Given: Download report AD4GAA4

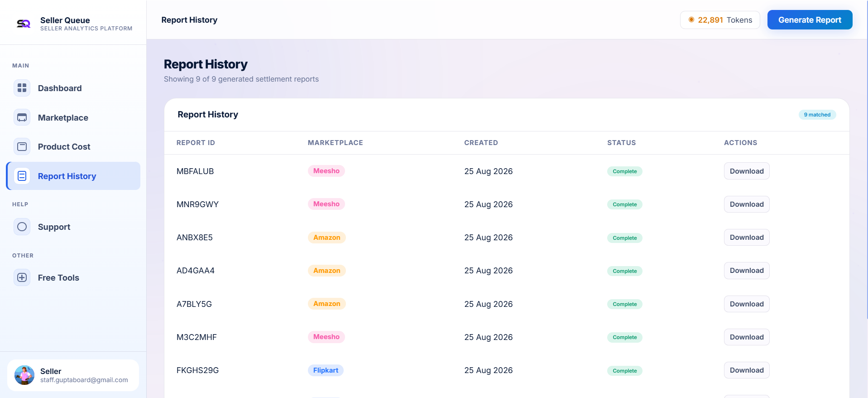Looking at the screenshot, I should (x=747, y=270).
